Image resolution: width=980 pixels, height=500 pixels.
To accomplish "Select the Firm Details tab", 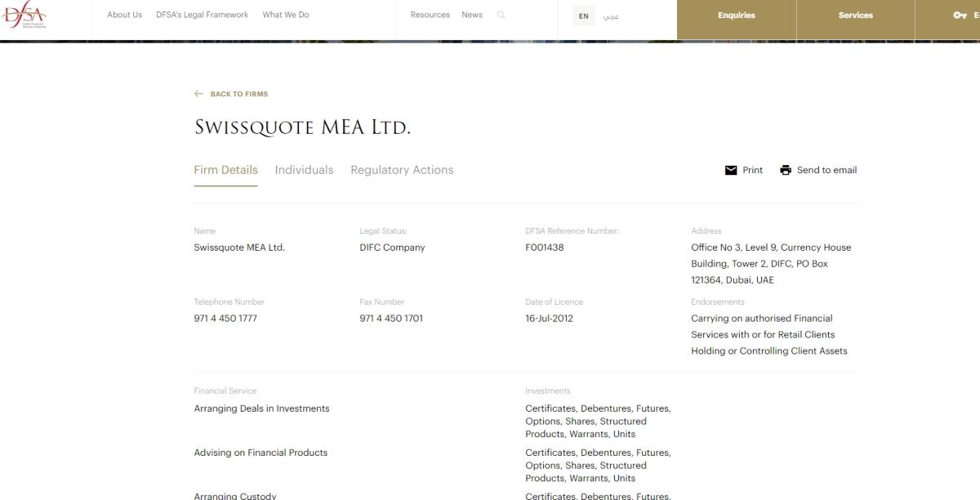I will point(225,170).
